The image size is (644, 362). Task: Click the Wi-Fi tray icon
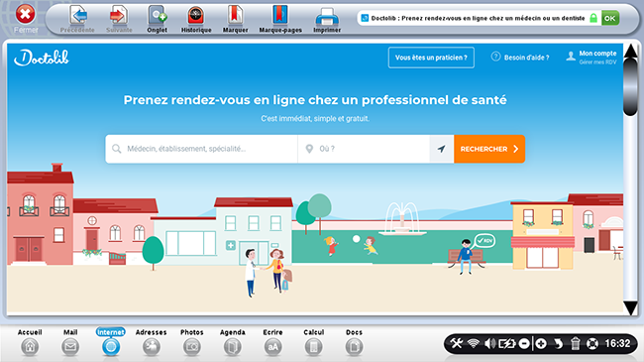click(x=474, y=343)
